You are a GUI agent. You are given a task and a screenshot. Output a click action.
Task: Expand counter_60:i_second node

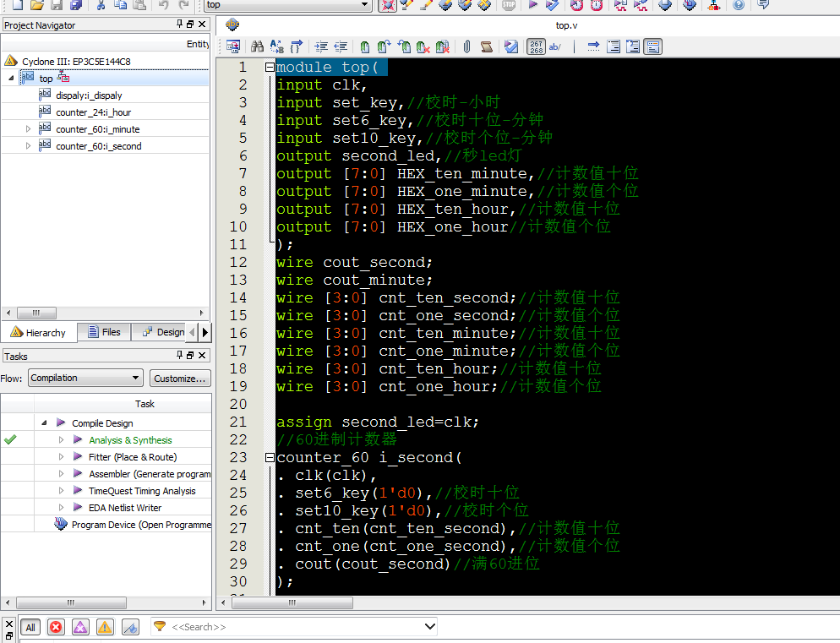tap(29, 146)
